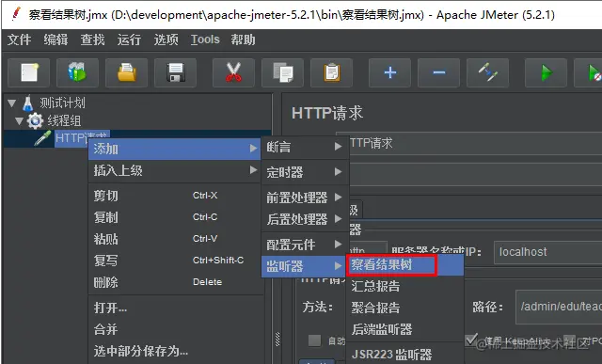Choose 选中部分保存为... in the context menu
The image size is (602, 364).
pyautogui.click(x=175, y=351)
